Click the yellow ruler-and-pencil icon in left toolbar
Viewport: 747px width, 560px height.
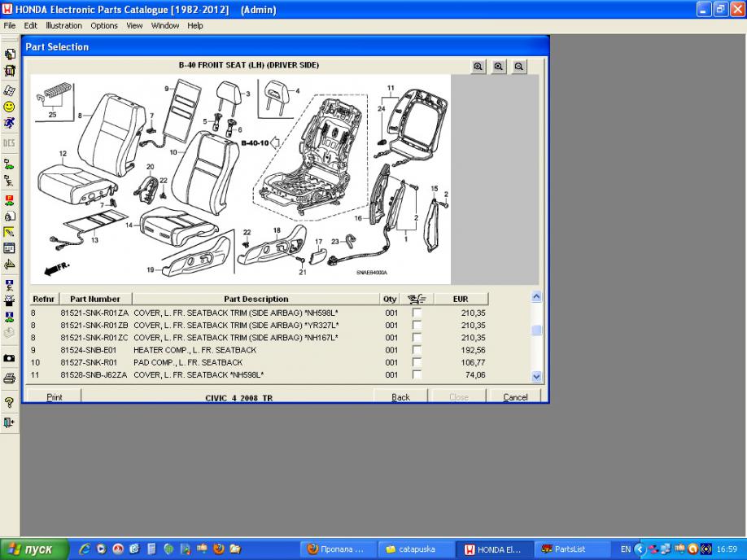[9, 232]
